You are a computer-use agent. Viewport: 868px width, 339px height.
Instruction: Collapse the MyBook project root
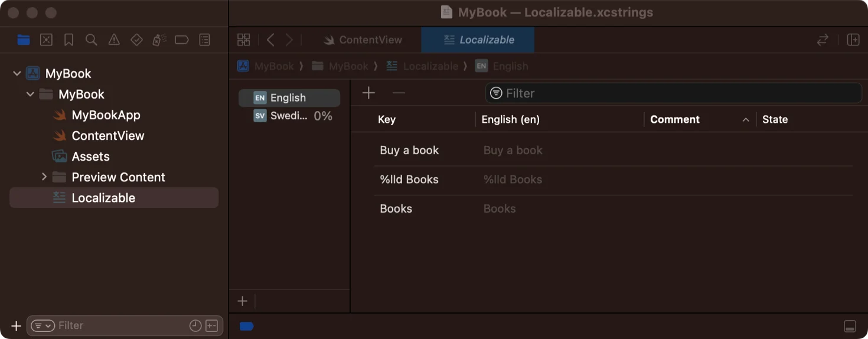pyautogui.click(x=17, y=74)
